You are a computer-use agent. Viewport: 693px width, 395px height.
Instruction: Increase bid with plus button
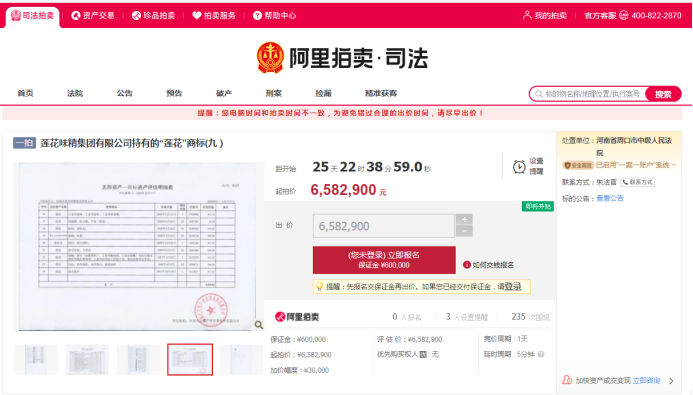[464, 220]
